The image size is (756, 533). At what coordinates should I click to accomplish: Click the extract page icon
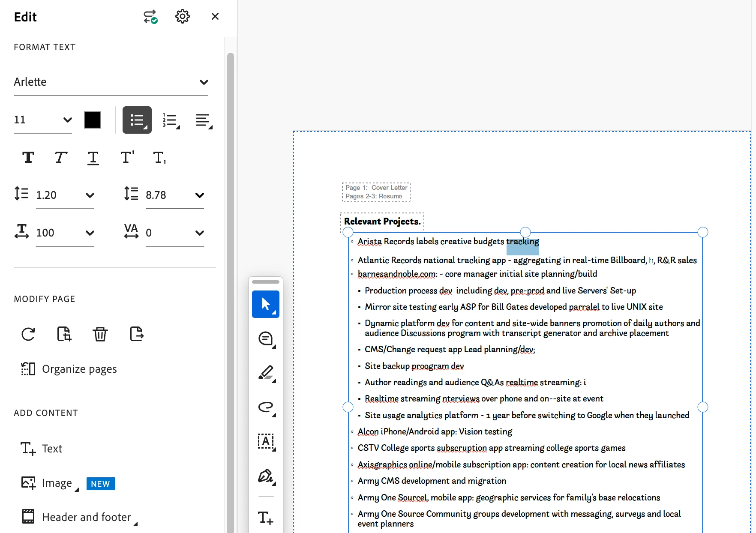coord(137,334)
